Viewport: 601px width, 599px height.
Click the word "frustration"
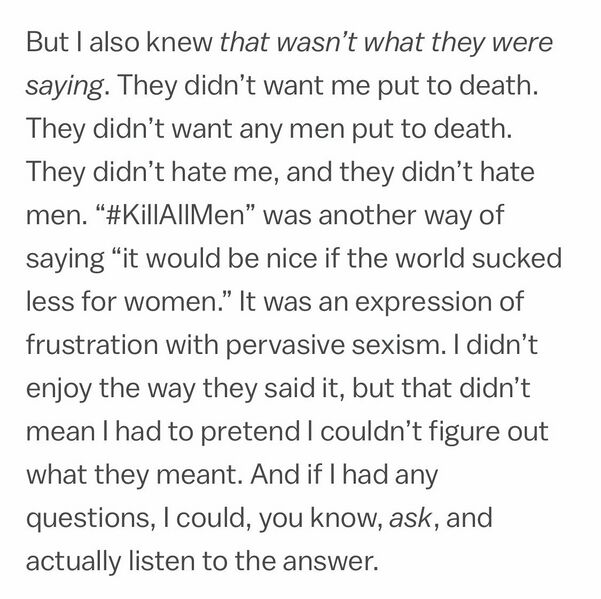[x=92, y=345]
